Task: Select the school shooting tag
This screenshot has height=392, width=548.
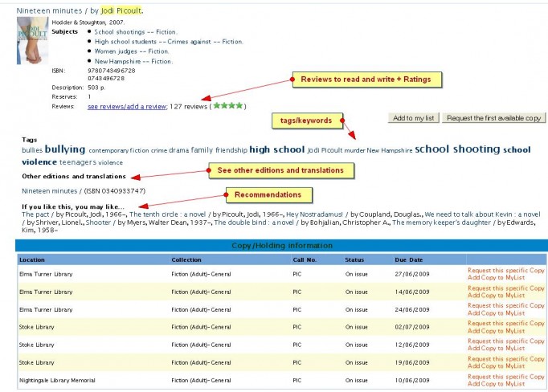Action: tap(457, 149)
